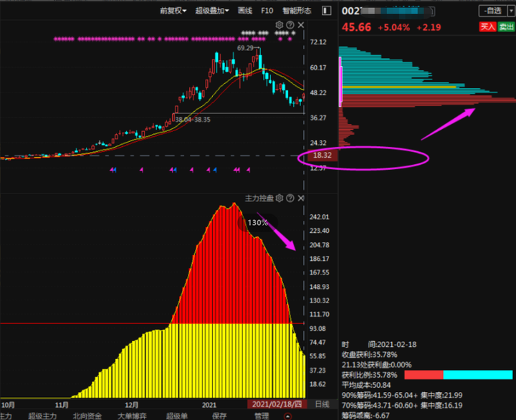This screenshot has height=420, width=516.
Task: Open help icon of the candlestick chart
Action: (290, 25)
